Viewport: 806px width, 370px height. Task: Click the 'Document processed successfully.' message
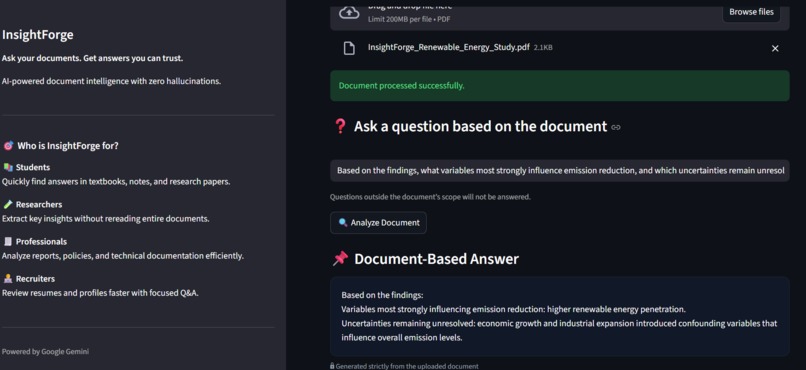pyautogui.click(x=401, y=86)
